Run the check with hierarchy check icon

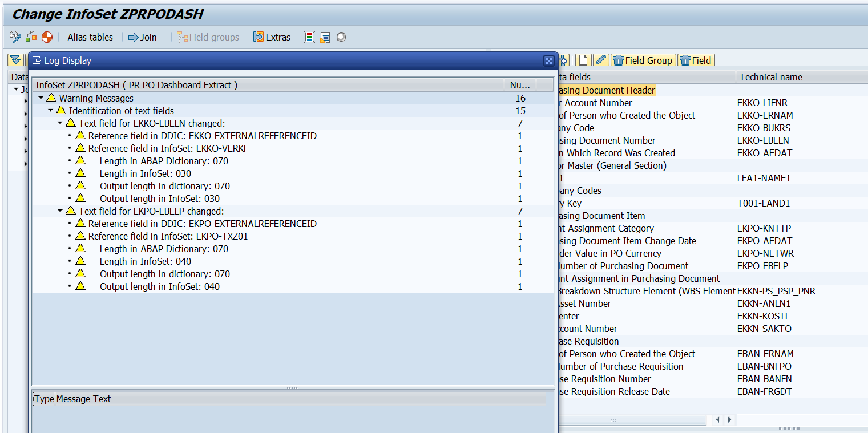click(31, 37)
